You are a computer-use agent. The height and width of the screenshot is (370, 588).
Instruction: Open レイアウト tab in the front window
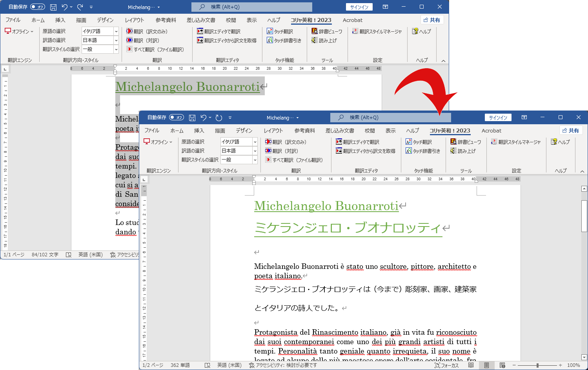(x=273, y=131)
